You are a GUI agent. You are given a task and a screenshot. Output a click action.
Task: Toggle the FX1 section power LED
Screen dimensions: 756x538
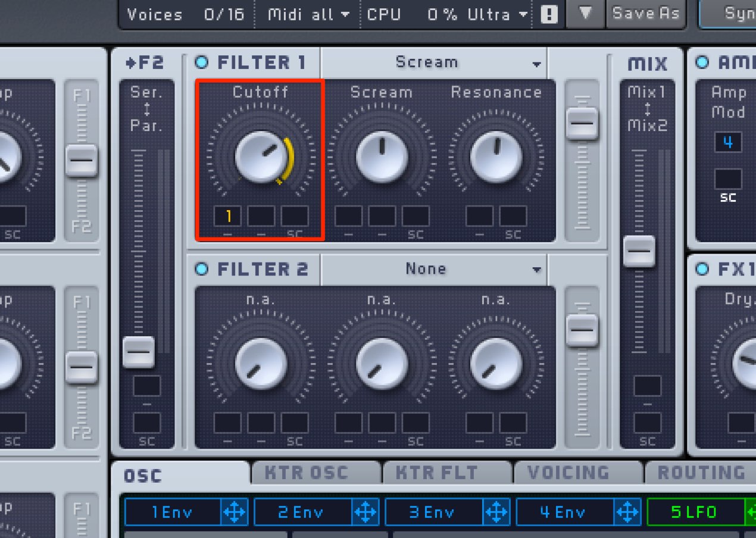tap(702, 269)
